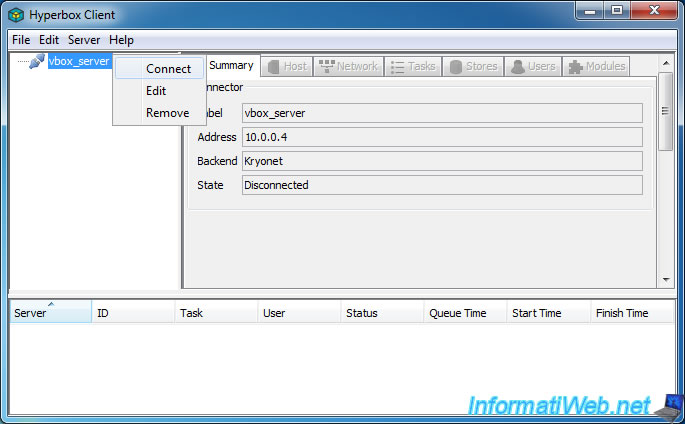Switch to the Users tab
The image size is (685, 424).
[x=533, y=66]
